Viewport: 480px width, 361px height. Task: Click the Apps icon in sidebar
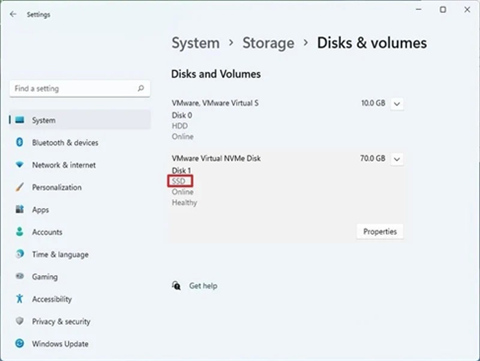coord(20,209)
